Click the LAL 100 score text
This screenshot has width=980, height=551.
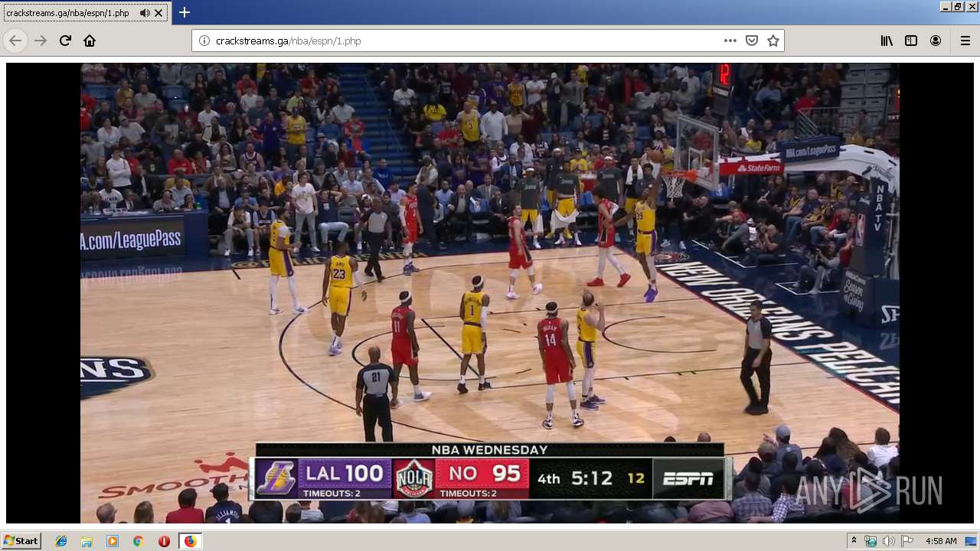pos(345,474)
